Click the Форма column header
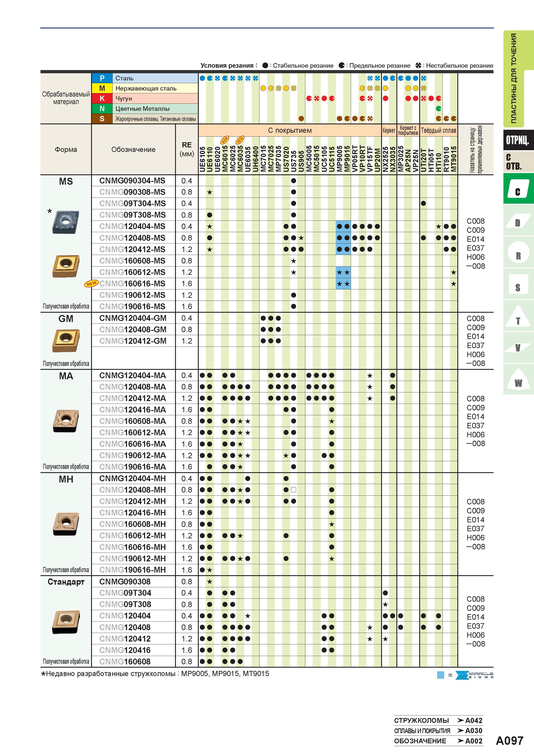The image size is (534, 756). 66,150
